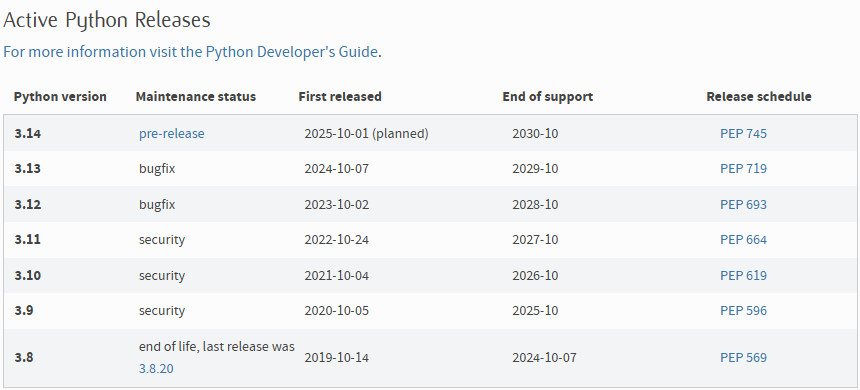Click the 3.8.20 last release link
860x390 pixels.
[156, 369]
